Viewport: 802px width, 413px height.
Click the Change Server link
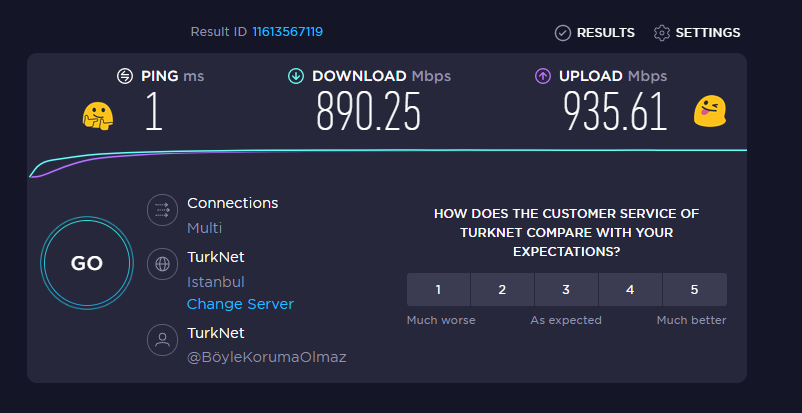click(240, 305)
